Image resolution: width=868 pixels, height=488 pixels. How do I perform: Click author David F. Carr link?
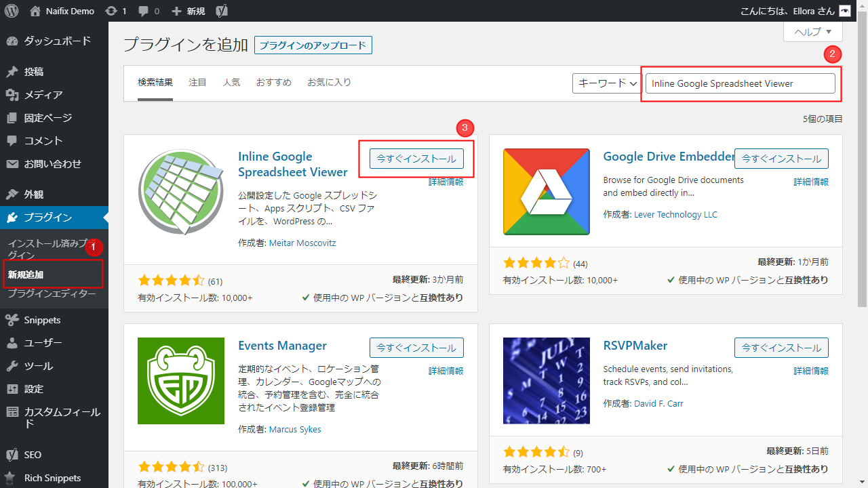click(x=658, y=403)
